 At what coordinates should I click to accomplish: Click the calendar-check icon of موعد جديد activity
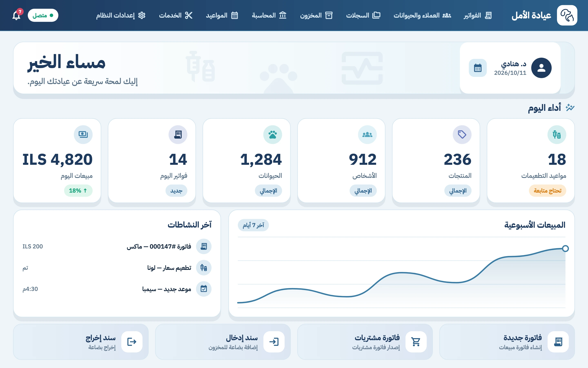pos(204,289)
